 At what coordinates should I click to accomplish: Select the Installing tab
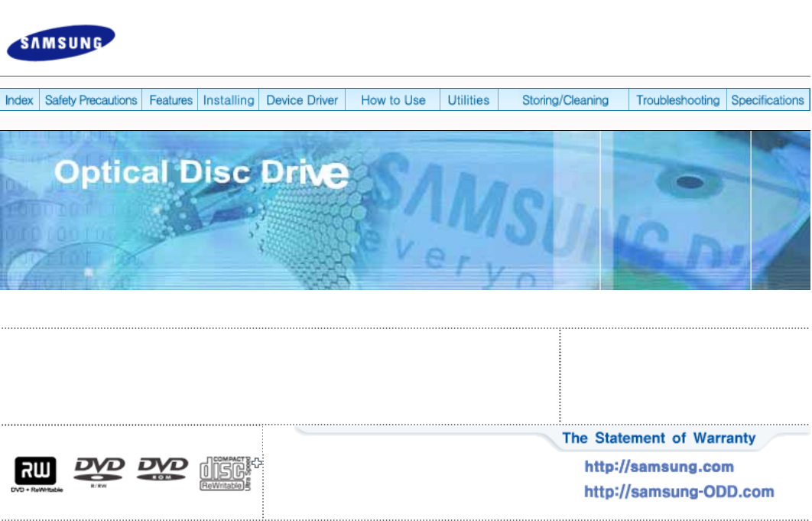(229, 100)
